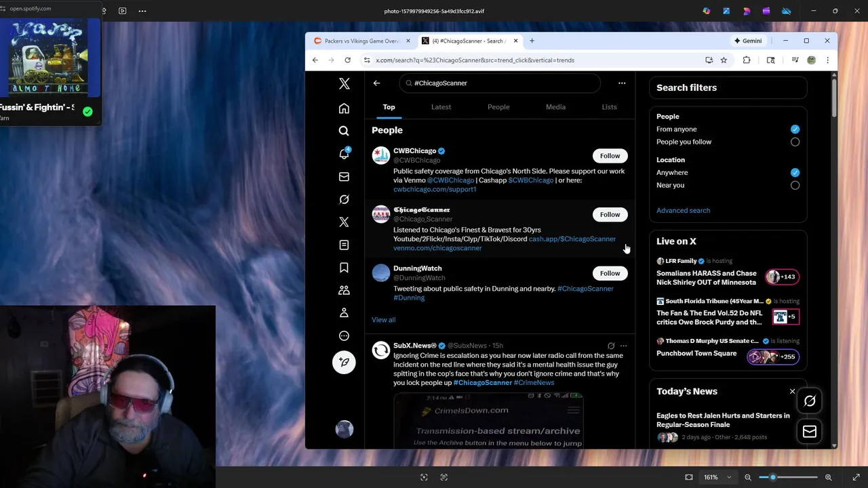Open cwbchicago.com/support1 link
Screen dimensions: 868x488
pyautogui.click(x=435, y=189)
